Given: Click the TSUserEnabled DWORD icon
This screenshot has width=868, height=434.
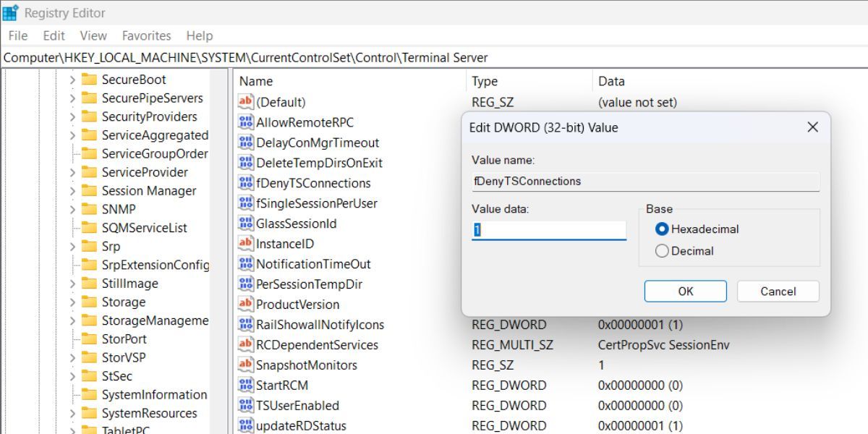Looking at the screenshot, I should click(x=246, y=406).
